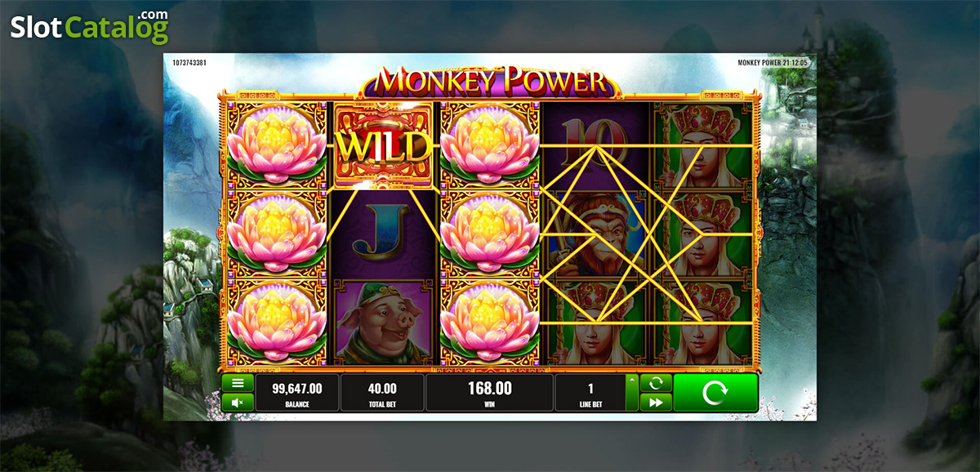The height and width of the screenshot is (472, 980).
Task: Click the 10 card symbol
Action: (x=597, y=147)
